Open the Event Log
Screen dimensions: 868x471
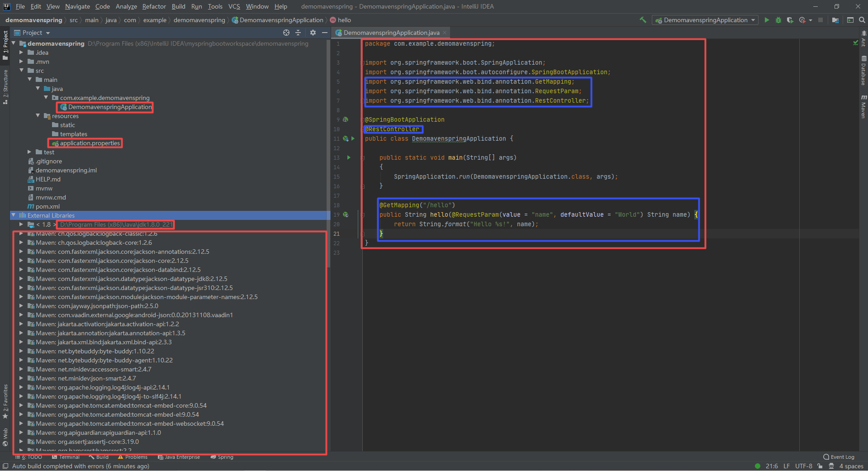839,457
